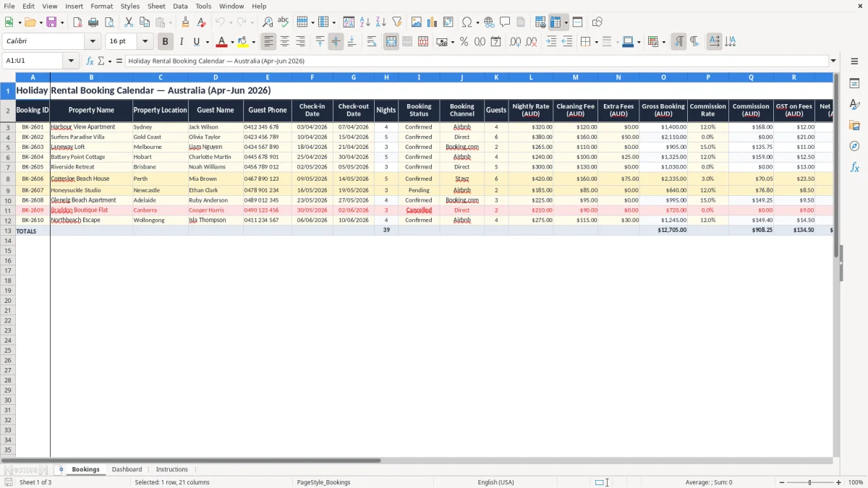This screenshot has width=868, height=488.
Task: Toggle Align Left
Action: tap(268, 42)
